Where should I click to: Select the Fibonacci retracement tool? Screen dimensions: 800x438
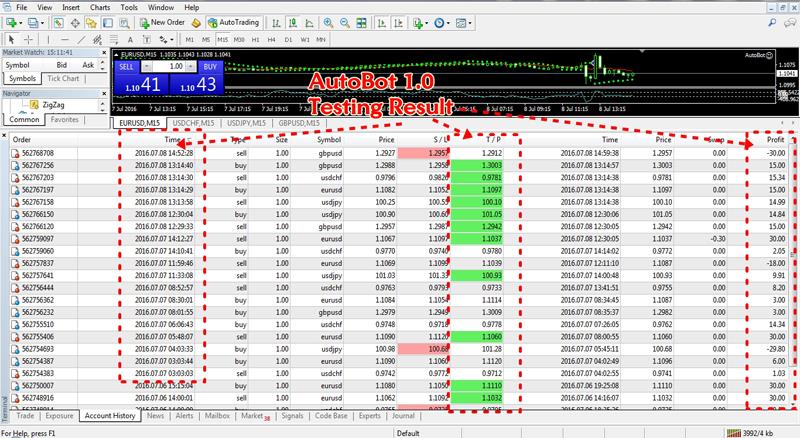(114, 39)
